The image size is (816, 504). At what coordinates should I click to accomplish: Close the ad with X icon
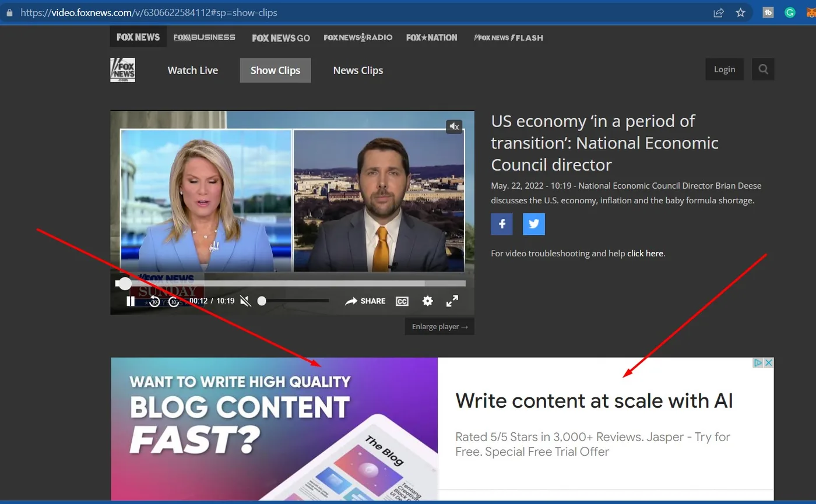tap(769, 362)
